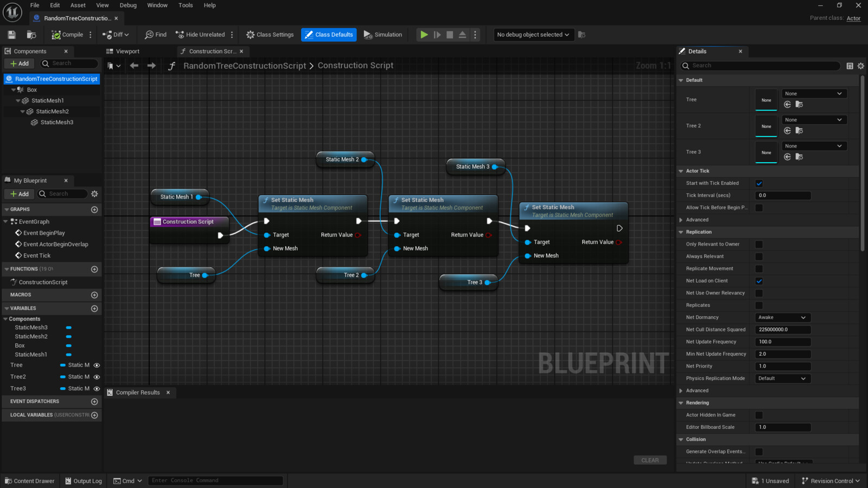Browse to Tree 3 asset
868x488 pixels.
click(x=799, y=157)
